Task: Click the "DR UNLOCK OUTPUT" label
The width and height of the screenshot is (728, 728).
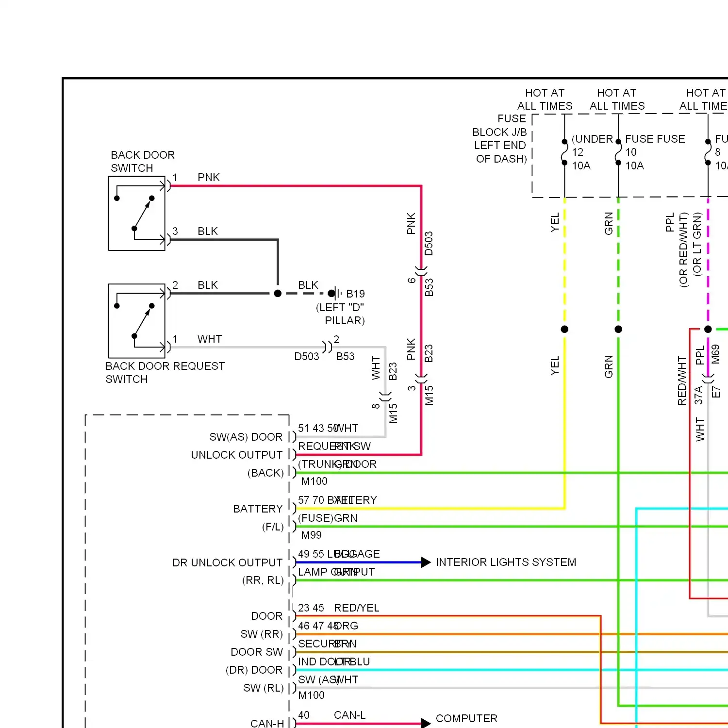Action: tap(228, 563)
